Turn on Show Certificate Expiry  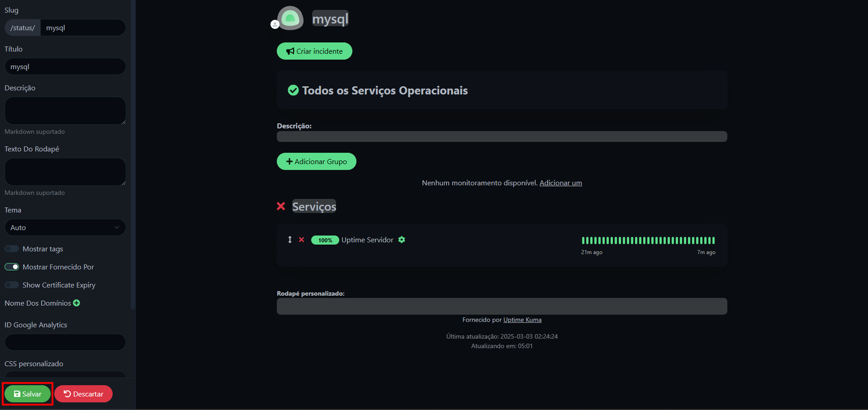(x=12, y=285)
